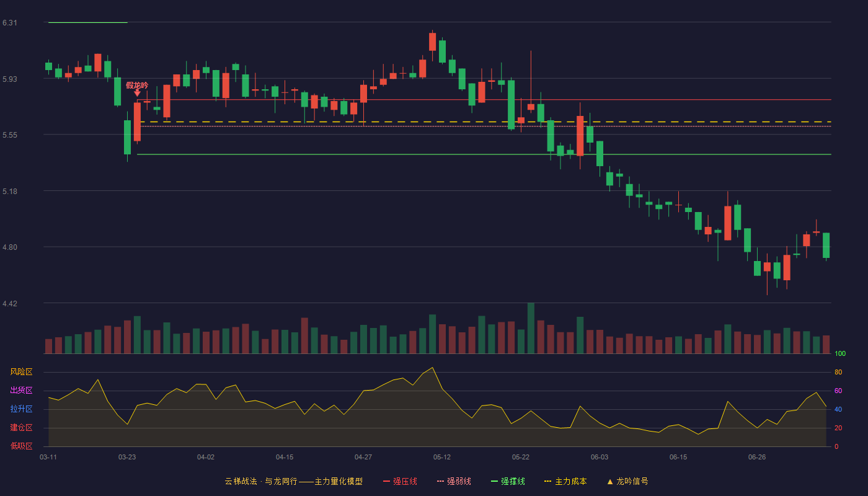Click the 03-23 date axis label
This screenshot has width=868, height=496.
point(127,457)
